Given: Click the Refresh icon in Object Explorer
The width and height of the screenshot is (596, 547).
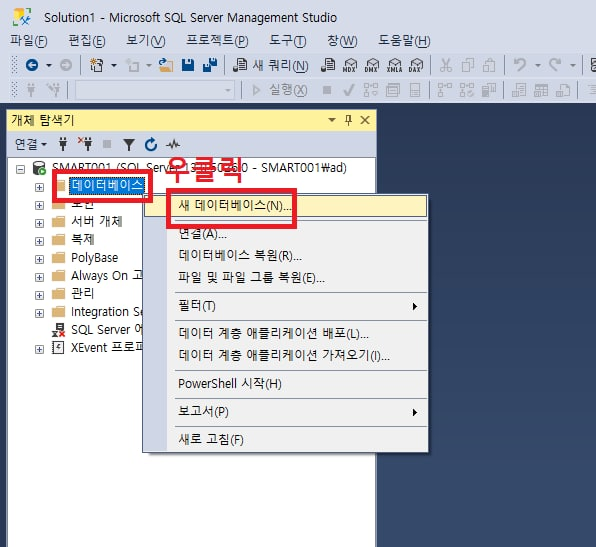Looking at the screenshot, I should click(x=151, y=144).
